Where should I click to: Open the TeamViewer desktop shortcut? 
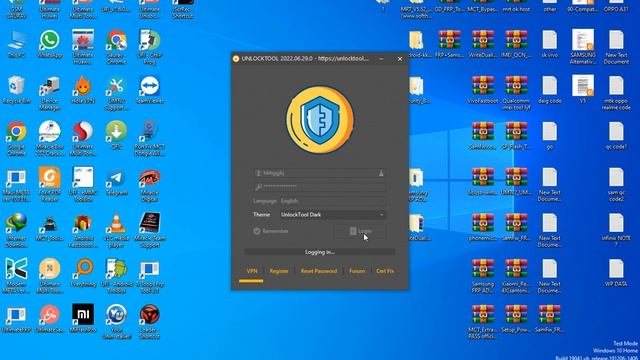[x=149, y=89]
